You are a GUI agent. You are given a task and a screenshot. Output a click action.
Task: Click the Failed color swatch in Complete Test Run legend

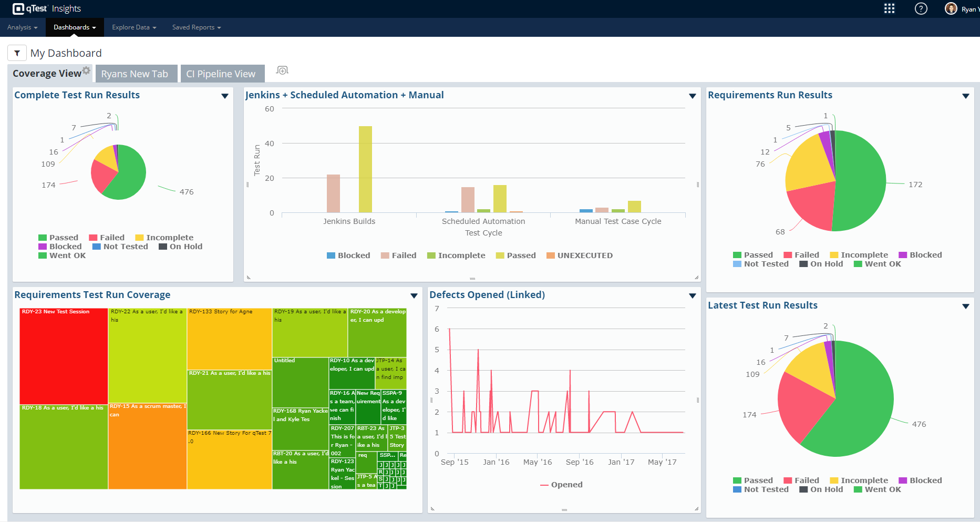[x=93, y=238]
